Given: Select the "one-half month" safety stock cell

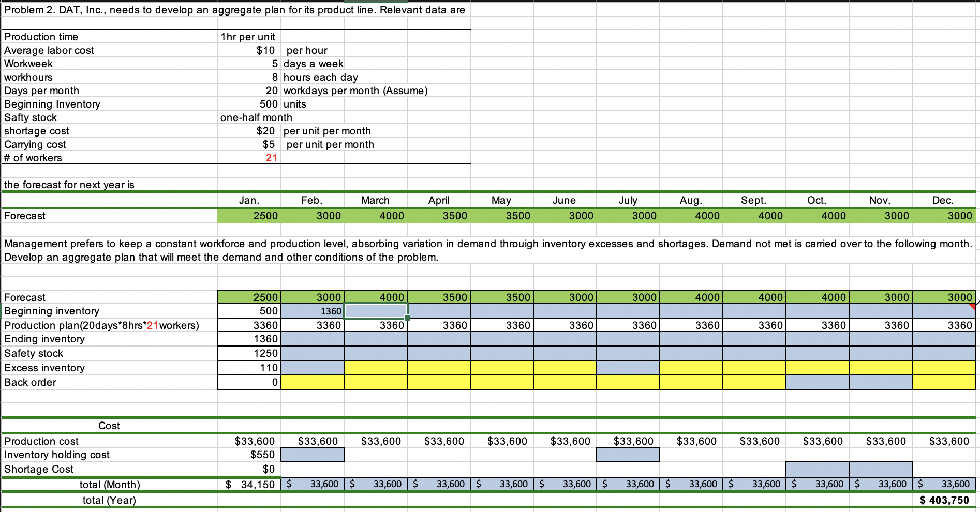Looking at the screenshot, I should click(x=256, y=117).
